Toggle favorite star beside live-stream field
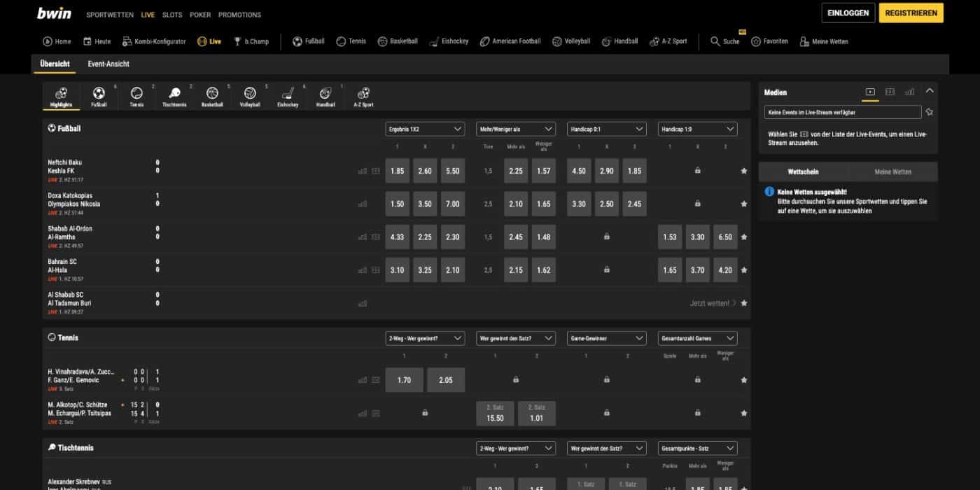The height and width of the screenshot is (490, 980). [x=930, y=112]
